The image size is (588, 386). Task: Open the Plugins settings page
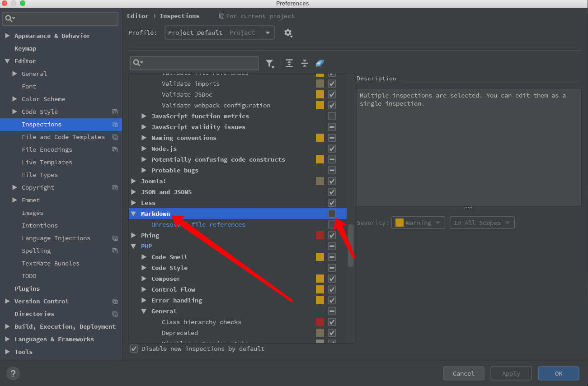click(27, 289)
